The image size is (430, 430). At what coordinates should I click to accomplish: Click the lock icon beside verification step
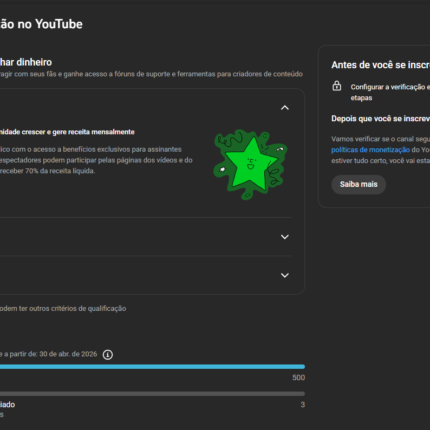337,86
